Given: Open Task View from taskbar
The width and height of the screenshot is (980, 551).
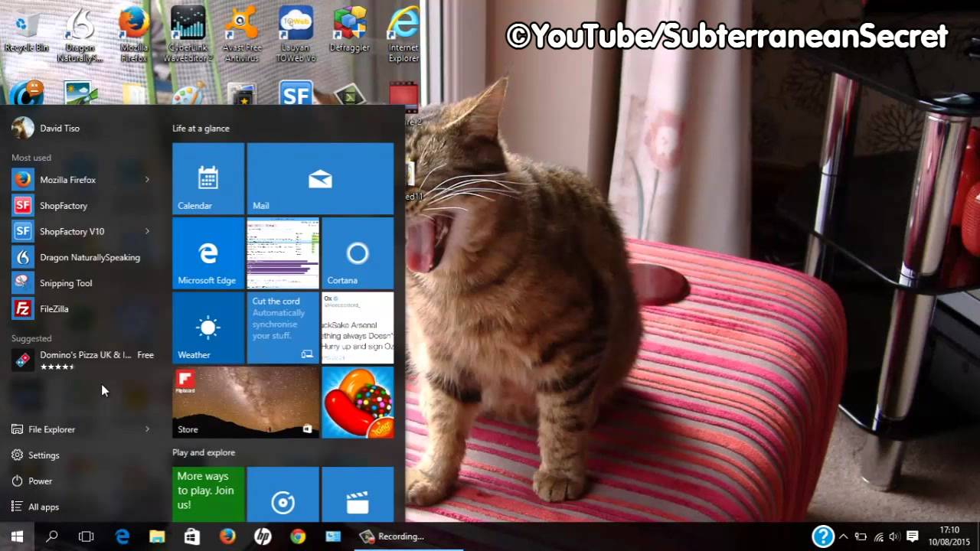Looking at the screenshot, I should click(87, 536).
